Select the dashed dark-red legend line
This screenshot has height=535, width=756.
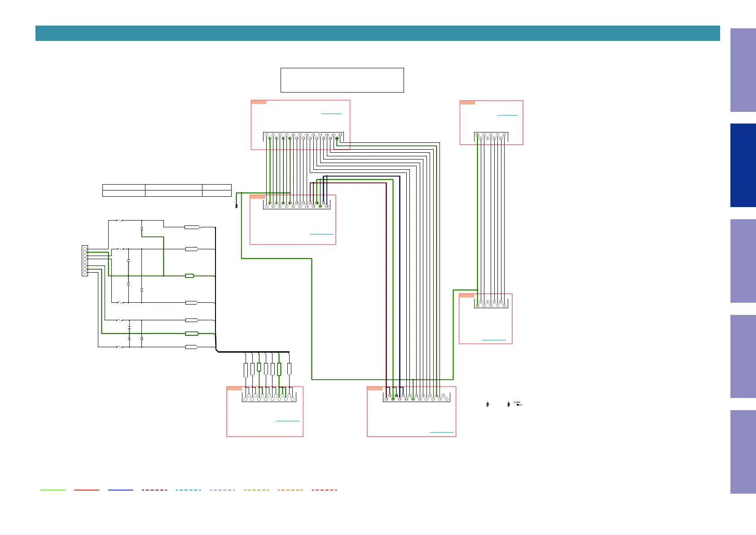pyautogui.click(x=154, y=490)
